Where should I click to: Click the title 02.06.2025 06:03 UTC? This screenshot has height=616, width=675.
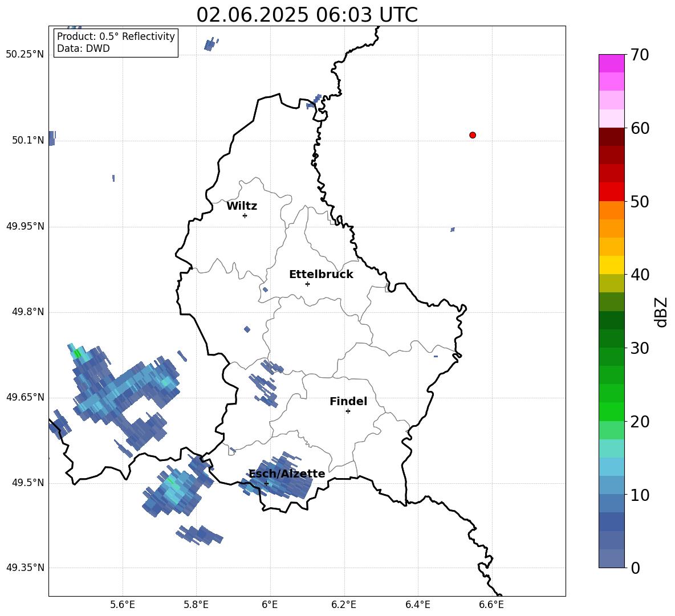[307, 15]
